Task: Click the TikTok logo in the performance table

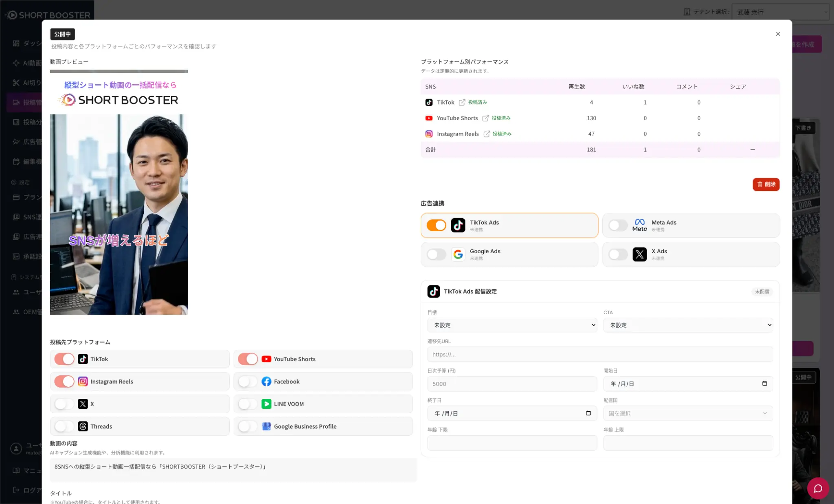Action: pos(429,103)
